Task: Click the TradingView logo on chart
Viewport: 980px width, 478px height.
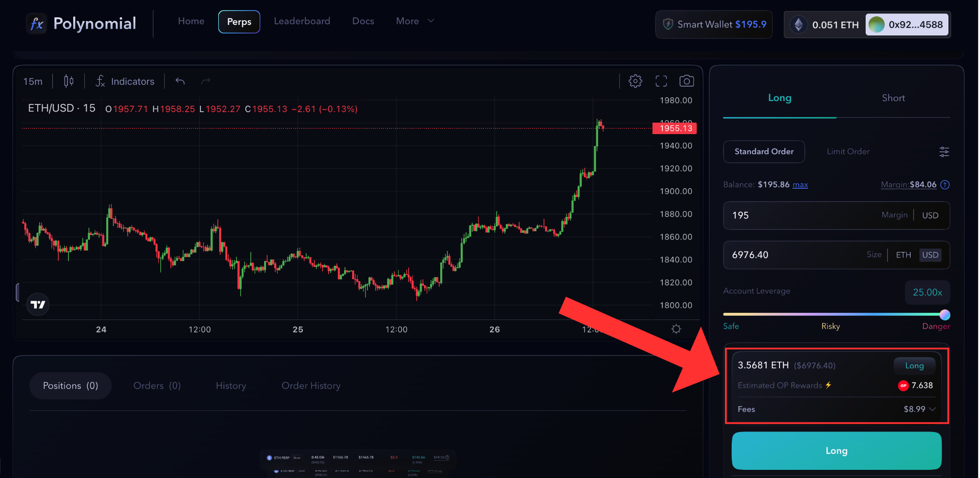Action: tap(38, 305)
